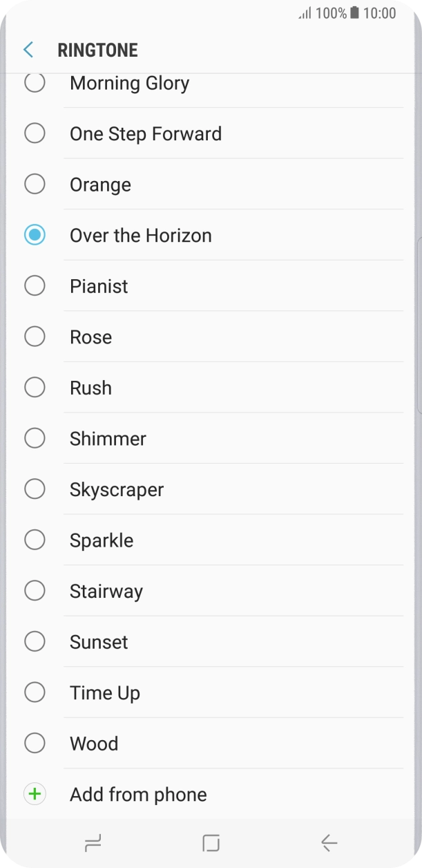Tap the Stairway ringtone label
422x868 pixels.
[x=106, y=591]
